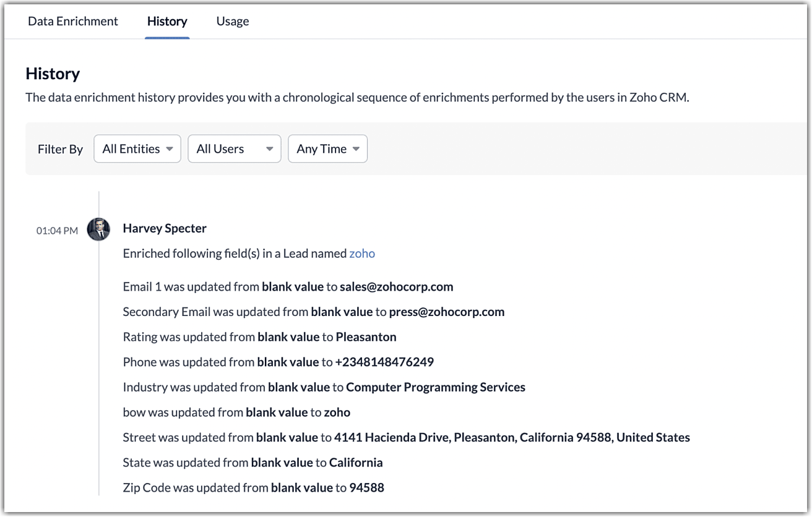Expand the Any Time filter dropdown

327,149
